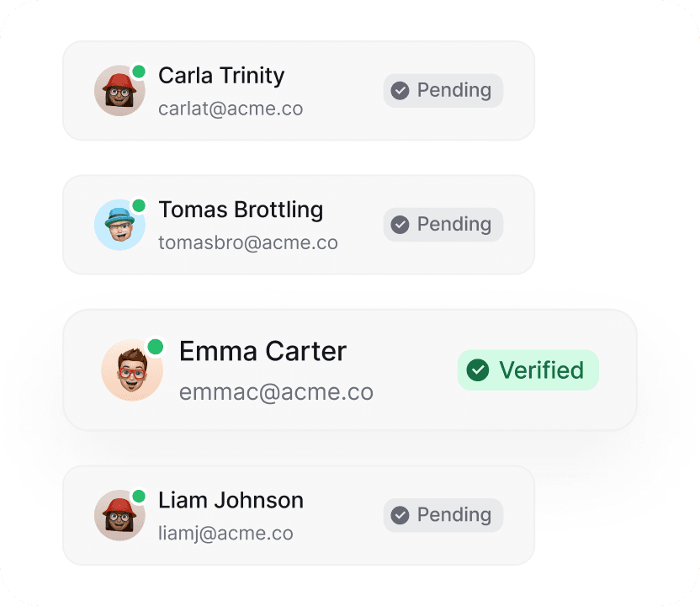Viewport: 700px width, 606px height.
Task: Click the gray checkmark icon in Tomas's Pending badge
Action: (x=400, y=225)
